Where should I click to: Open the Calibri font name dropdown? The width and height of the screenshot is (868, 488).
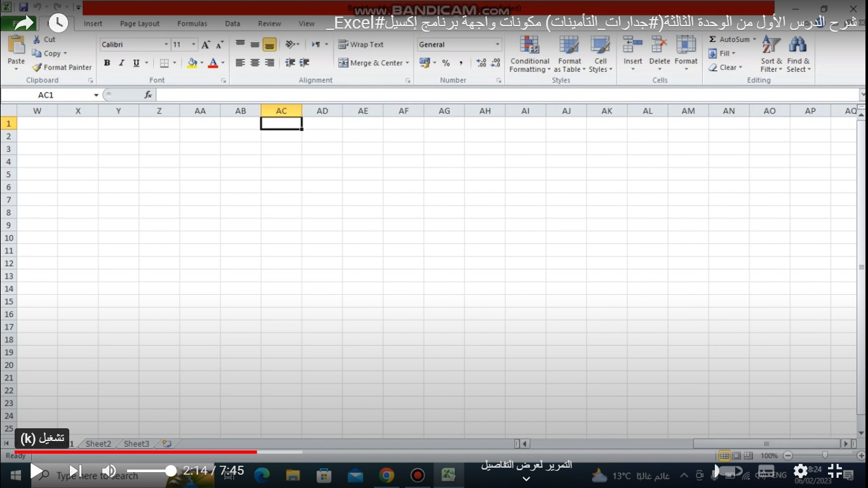pyautogui.click(x=166, y=44)
